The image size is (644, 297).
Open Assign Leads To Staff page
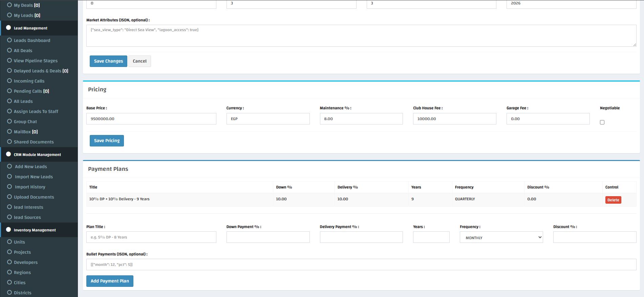(x=36, y=111)
